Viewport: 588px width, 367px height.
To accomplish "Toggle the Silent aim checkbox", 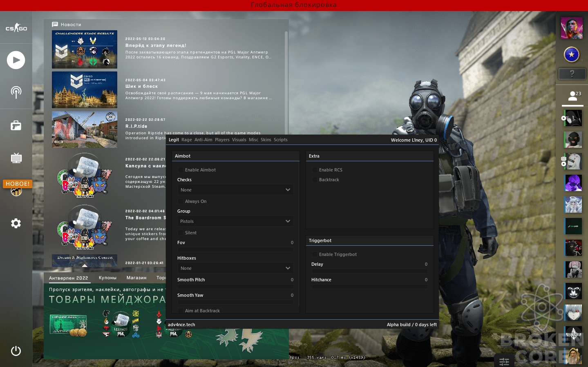I will pos(181,233).
